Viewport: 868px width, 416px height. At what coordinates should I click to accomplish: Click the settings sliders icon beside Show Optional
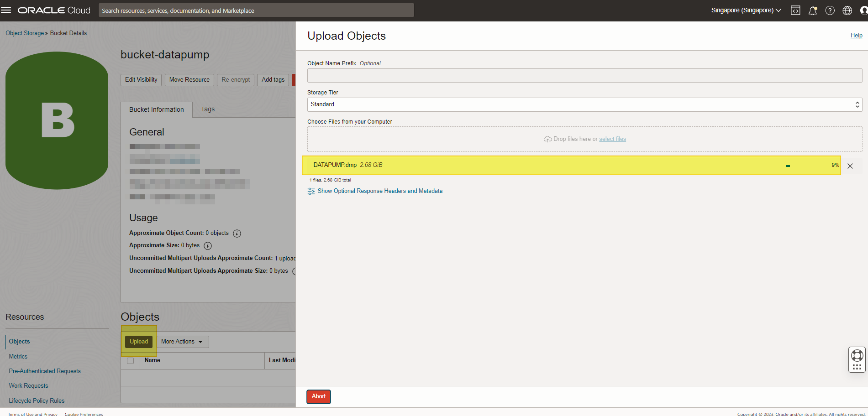(x=311, y=191)
